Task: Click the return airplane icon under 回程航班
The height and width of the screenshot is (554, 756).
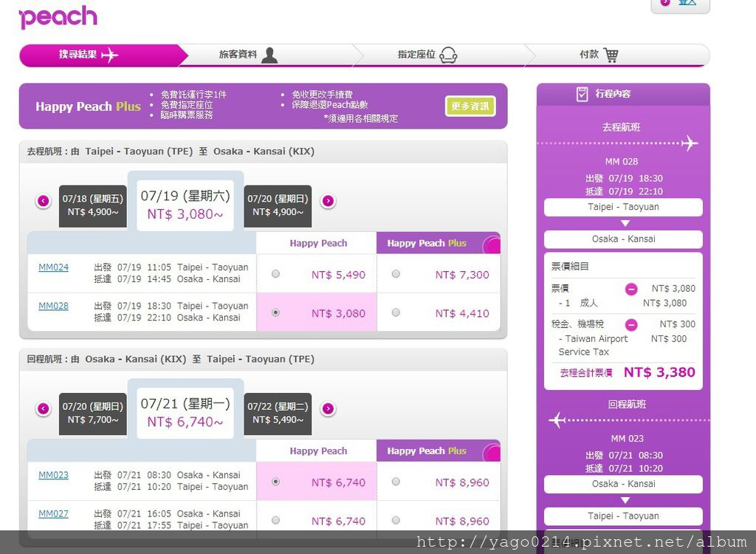Action: pyautogui.click(x=557, y=420)
